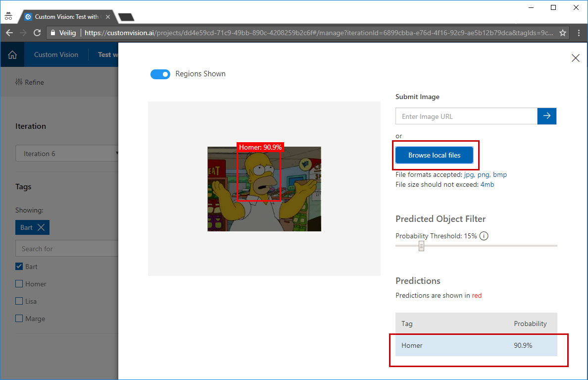Bookmark this page with the star icon
Screen dimensions: 588x380
[562, 33]
